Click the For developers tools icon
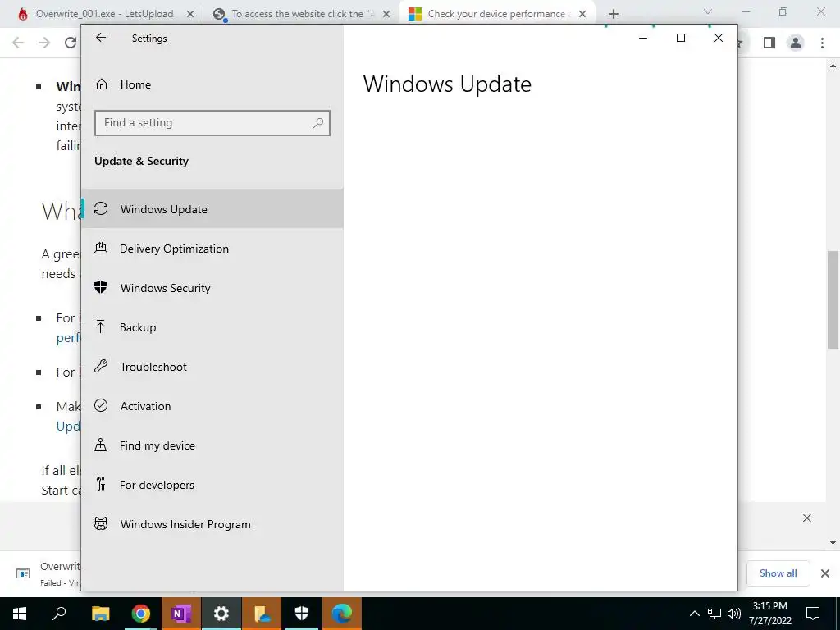Image resolution: width=840 pixels, height=630 pixels. click(x=101, y=484)
